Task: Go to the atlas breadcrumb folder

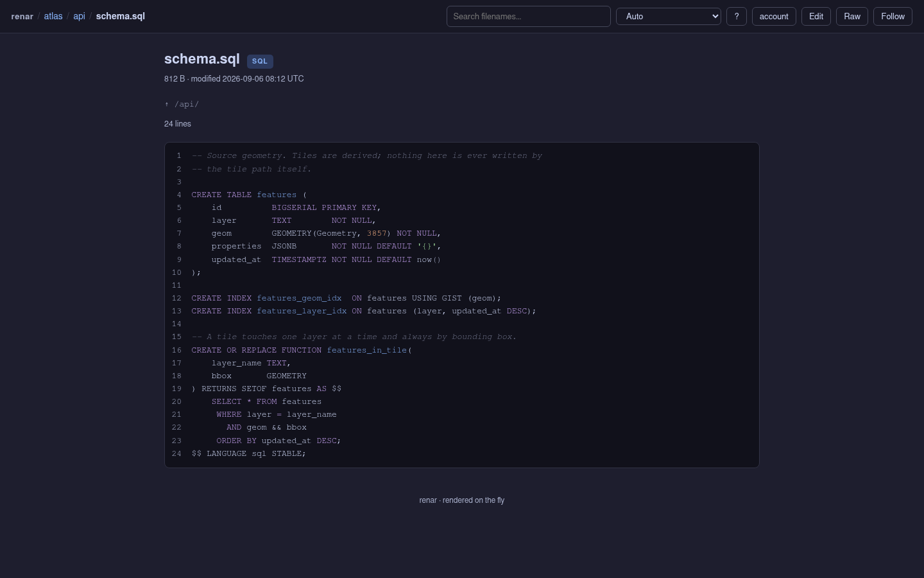Action: pyautogui.click(x=53, y=16)
